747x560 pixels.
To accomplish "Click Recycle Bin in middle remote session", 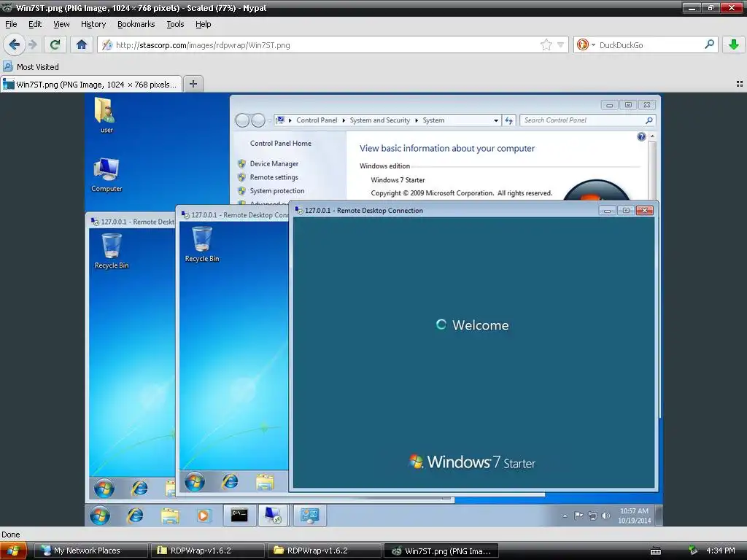I will [202, 244].
